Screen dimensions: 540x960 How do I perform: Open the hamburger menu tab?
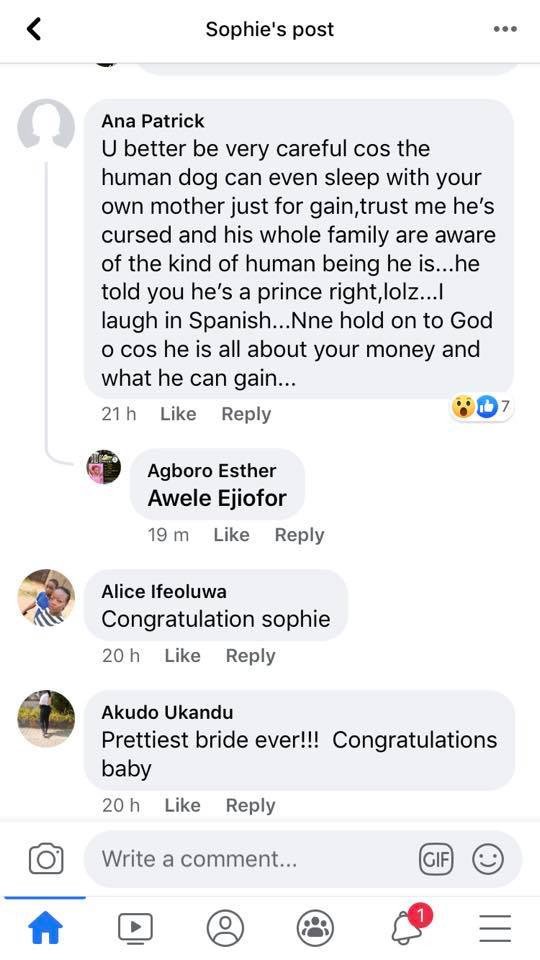click(x=495, y=928)
